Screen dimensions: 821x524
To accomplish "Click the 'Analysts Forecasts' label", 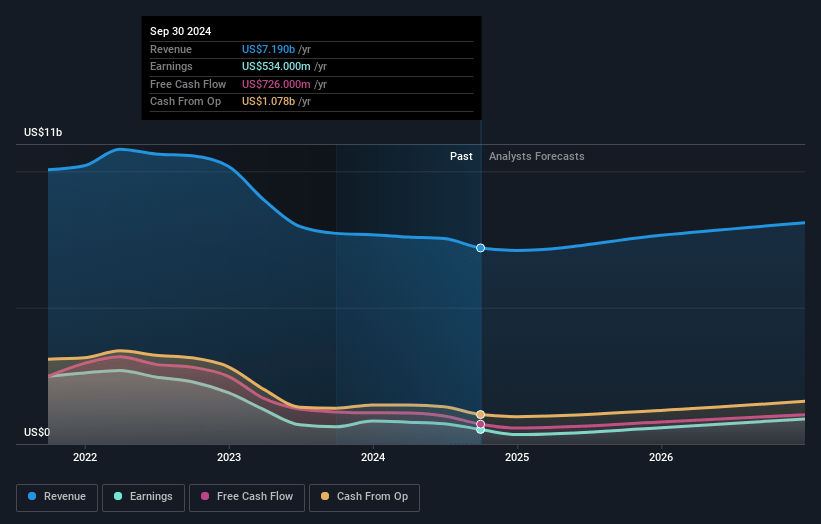I will coord(537,157).
